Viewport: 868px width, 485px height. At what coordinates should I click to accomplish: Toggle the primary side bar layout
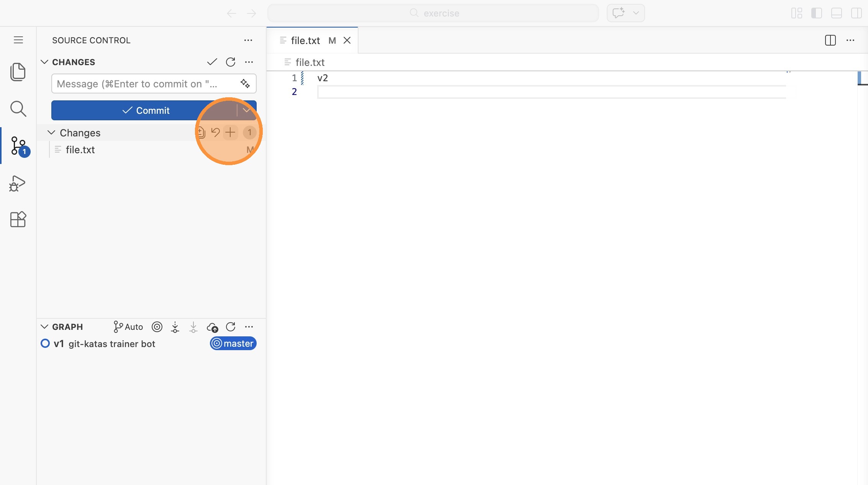816,13
